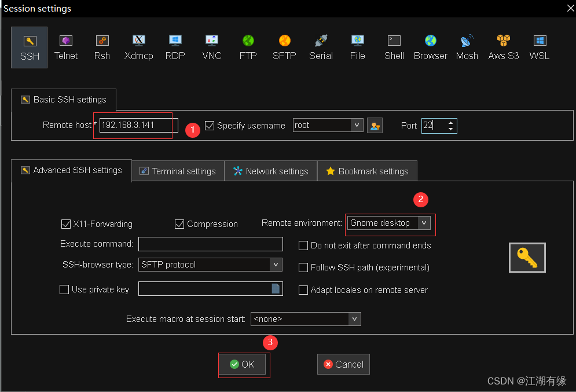This screenshot has width=576, height=392.
Task: Disable X11-Forwarding checkbox
Action: coord(66,224)
